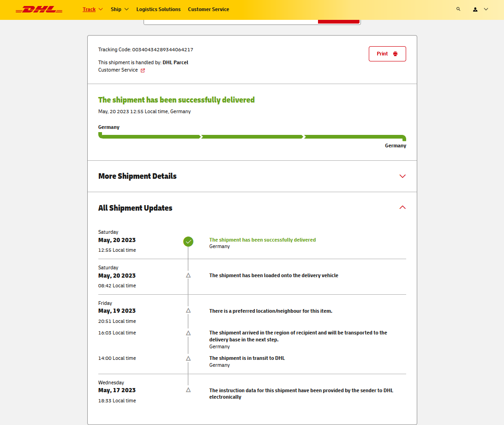Image resolution: width=504 pixels, height=425 pixels.
Task: Click the green shipment progress bar
Action: [252, 137]
